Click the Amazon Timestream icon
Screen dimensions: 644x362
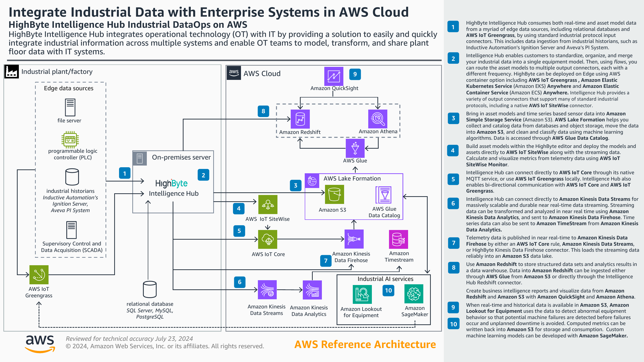pos(398,239)
